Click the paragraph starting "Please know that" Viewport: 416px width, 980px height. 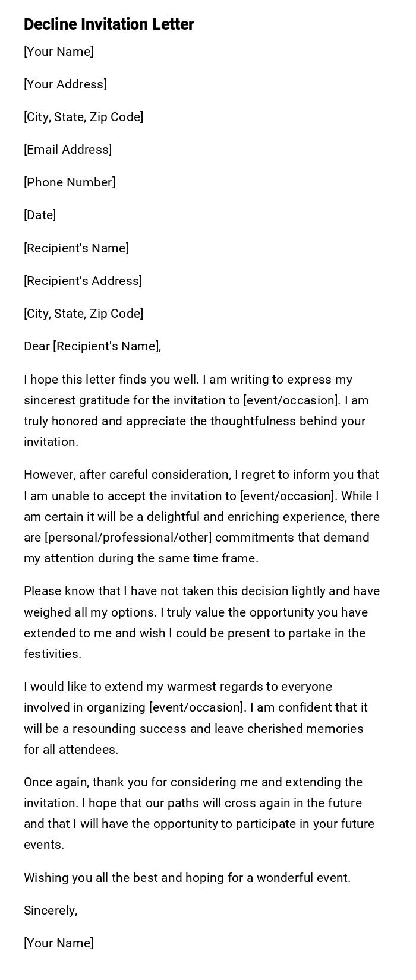[201, 622]
